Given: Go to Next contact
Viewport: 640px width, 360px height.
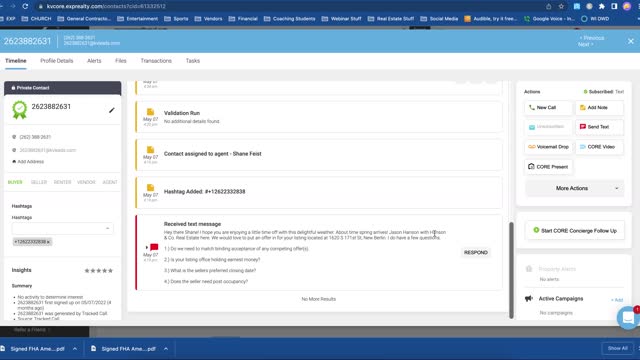Looking at the screenshot, I should coord(586,44).
